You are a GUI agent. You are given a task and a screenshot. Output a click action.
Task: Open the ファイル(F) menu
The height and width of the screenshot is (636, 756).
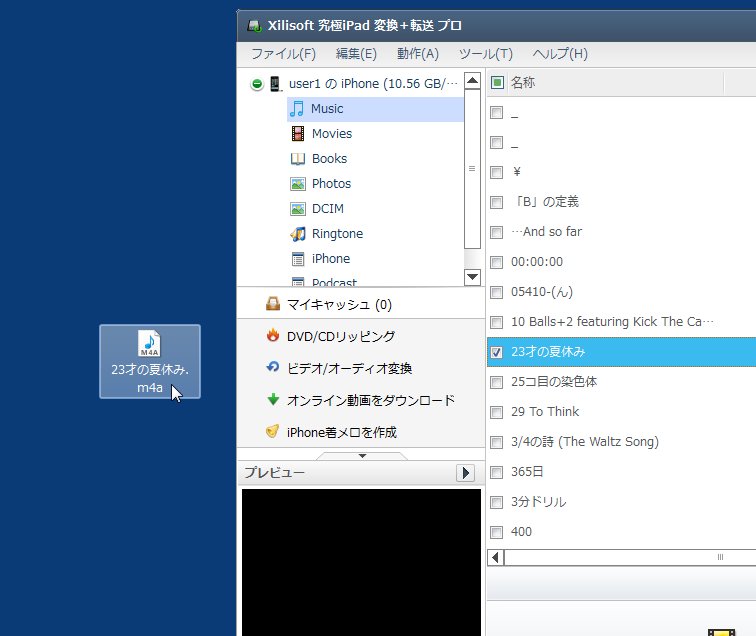(284, 54)
